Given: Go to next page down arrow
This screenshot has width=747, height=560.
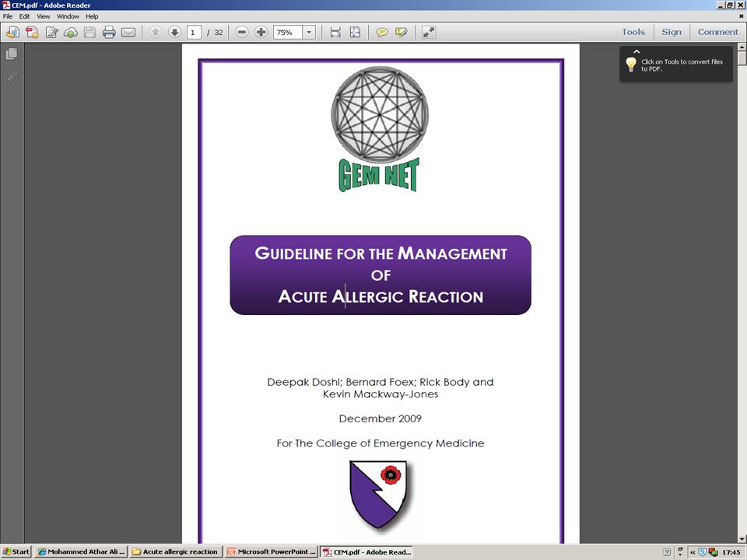Looking at the screenshot, I should tap(174, 32).
